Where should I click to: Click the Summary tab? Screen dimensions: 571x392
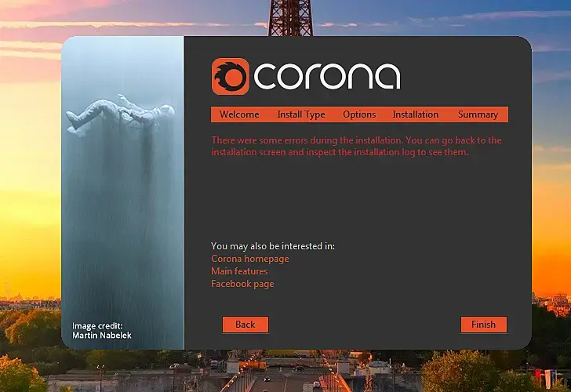pyautogui.click(x=478, y=114)
